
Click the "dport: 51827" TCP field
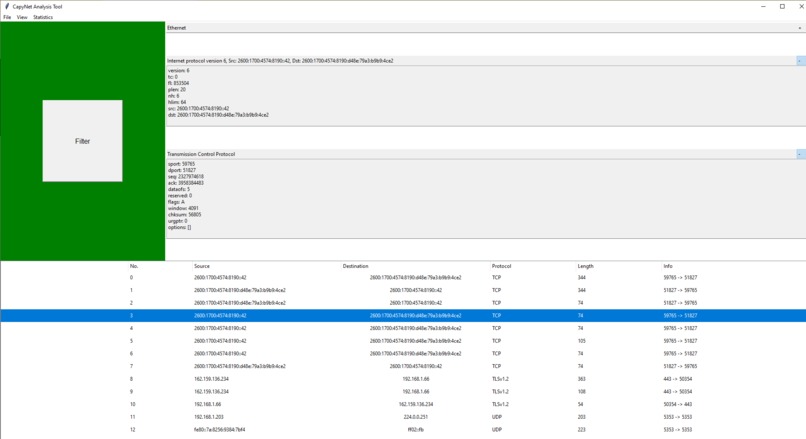(181, 170)
